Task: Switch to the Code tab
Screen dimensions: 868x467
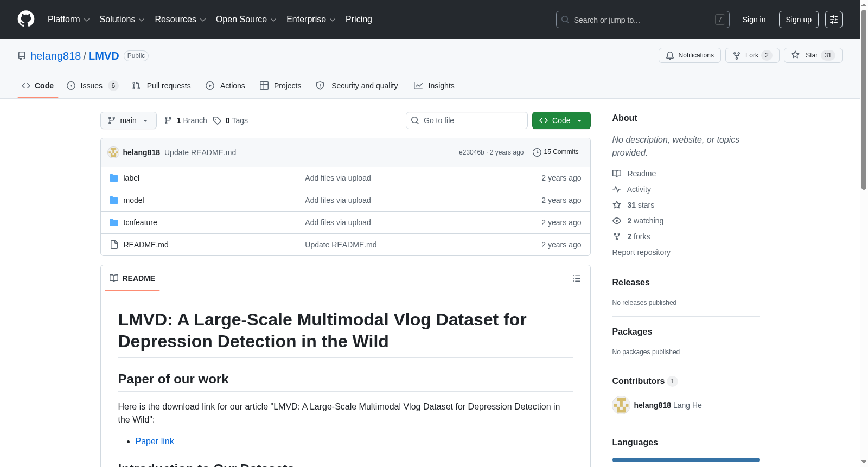Action: [x=38, y=86]
